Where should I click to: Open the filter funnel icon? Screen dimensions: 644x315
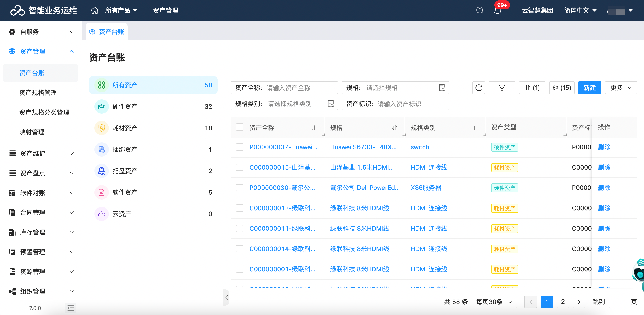pyautogui.click(x=502, y=88)
